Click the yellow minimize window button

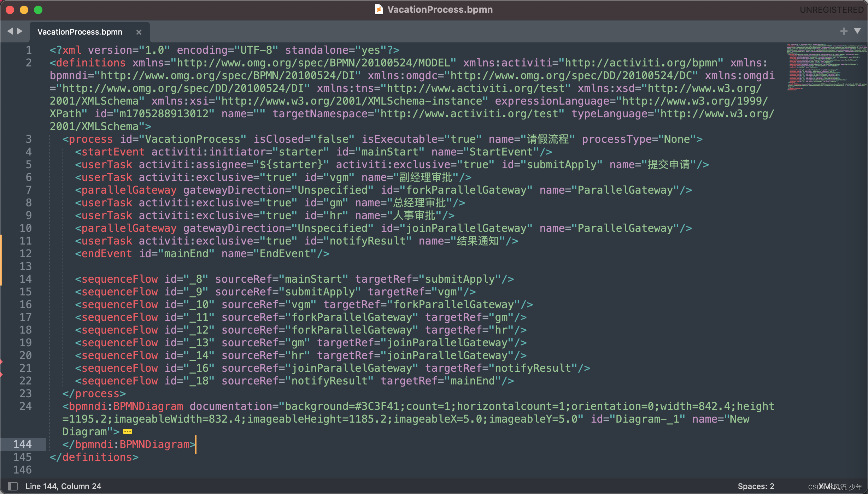pyautogui.click(x=24, y=10)
